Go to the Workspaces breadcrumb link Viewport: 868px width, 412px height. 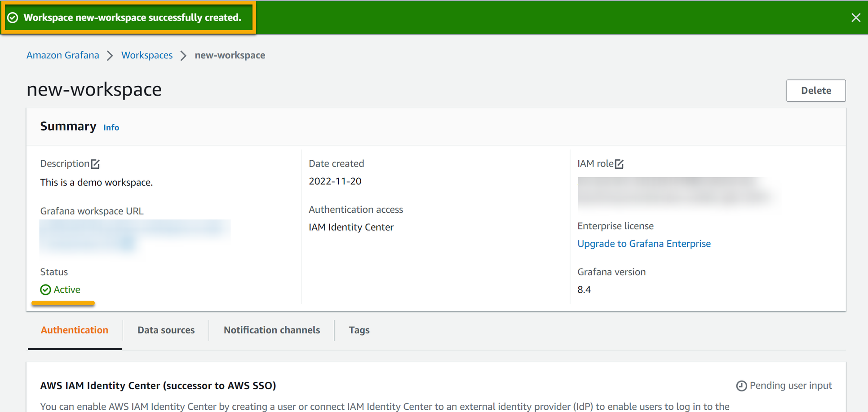coord(147,55)
